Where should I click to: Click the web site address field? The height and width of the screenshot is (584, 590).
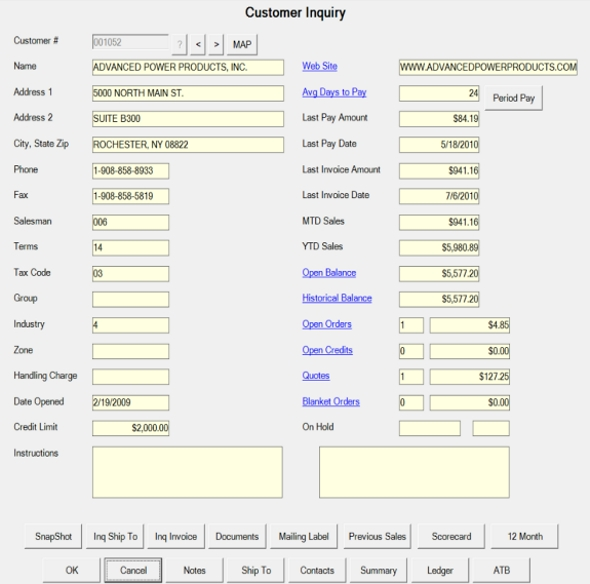[x=488, y=67]
